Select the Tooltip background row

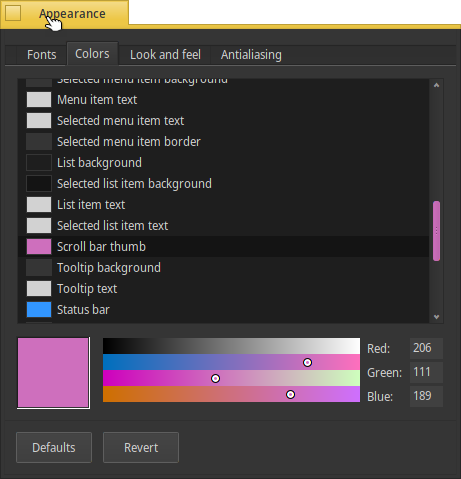tap(223, 268)
